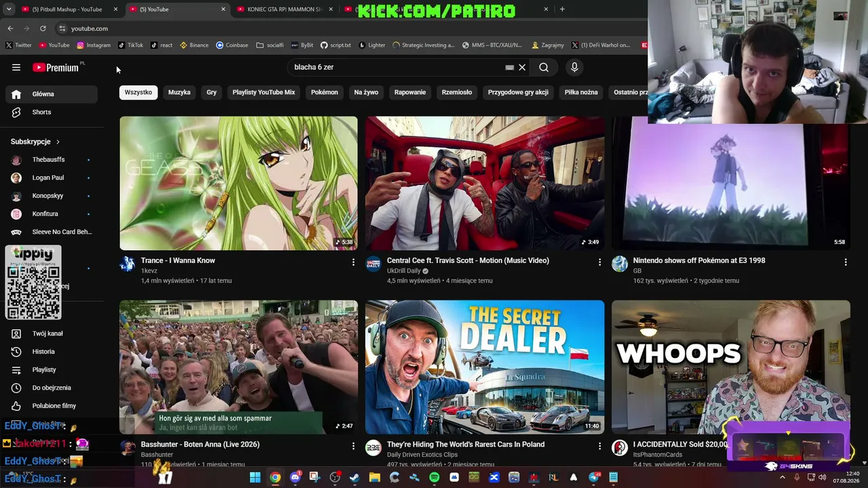The width and height of the screenshot is (868, 488).
Task: Open the Binance bookmark
Action: [x=194, y=45]
